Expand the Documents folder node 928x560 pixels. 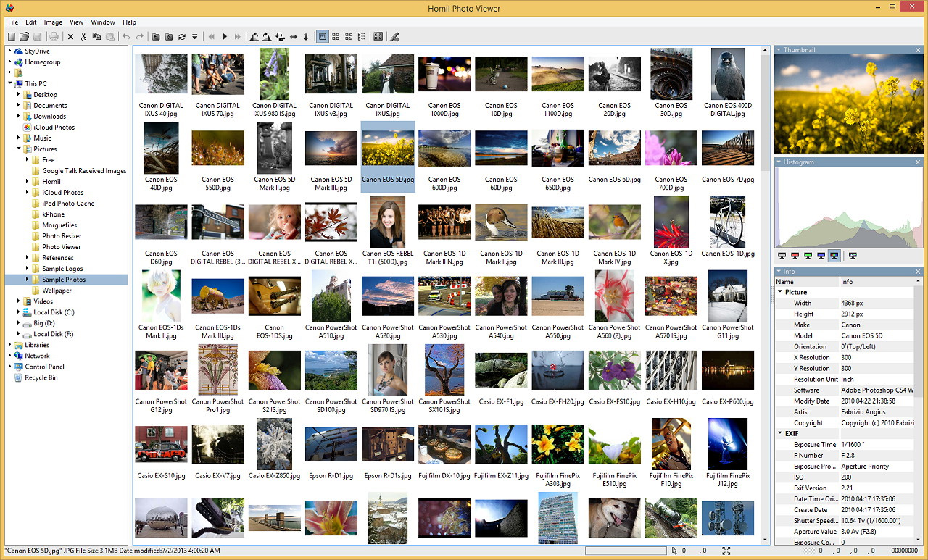click(18, 106)
